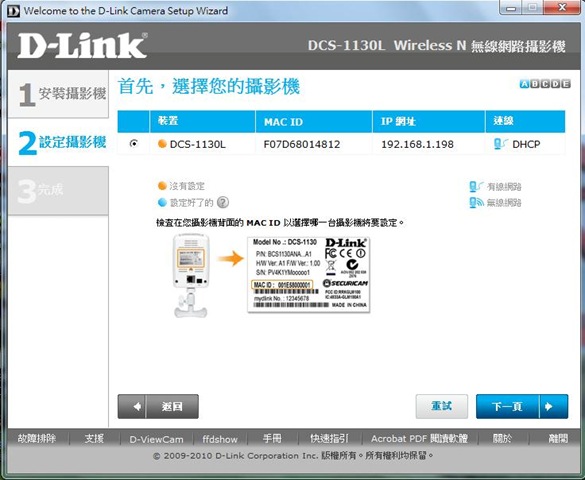Image resolution: width=585 pixels, height=480 pixels.
Task: Open the ffdshow footer menu item
Action: click(x=220, y=439)
